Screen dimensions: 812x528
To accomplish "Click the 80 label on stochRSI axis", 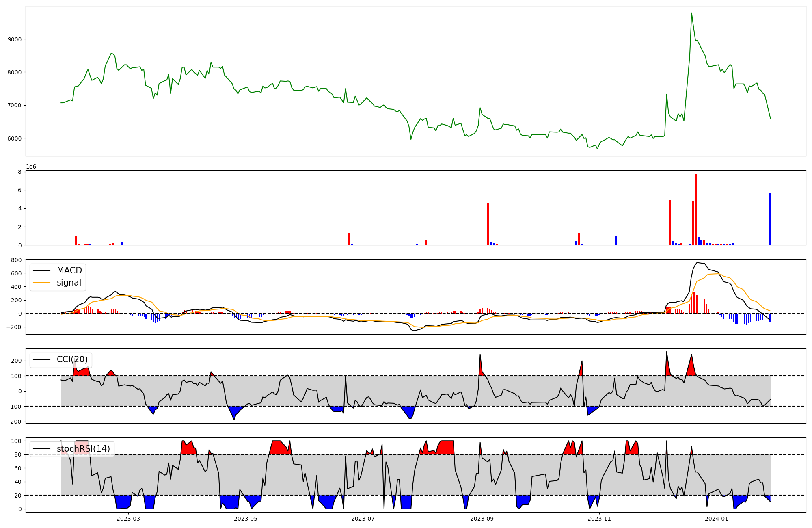I will 18,454.
